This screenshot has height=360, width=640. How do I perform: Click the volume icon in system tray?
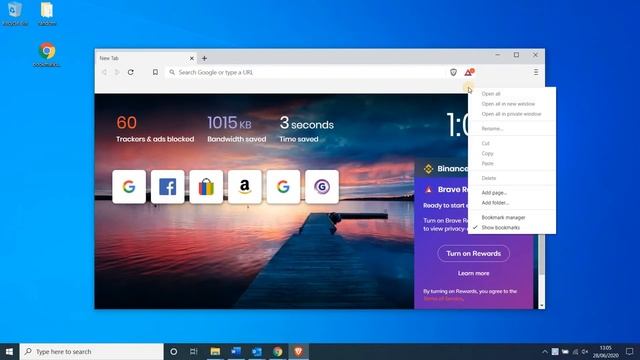585,351
